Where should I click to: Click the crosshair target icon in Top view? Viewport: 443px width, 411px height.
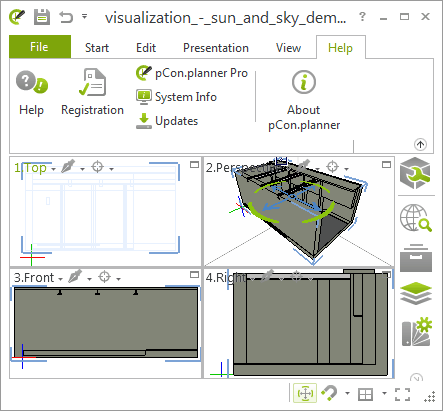[x=98, y=166]
